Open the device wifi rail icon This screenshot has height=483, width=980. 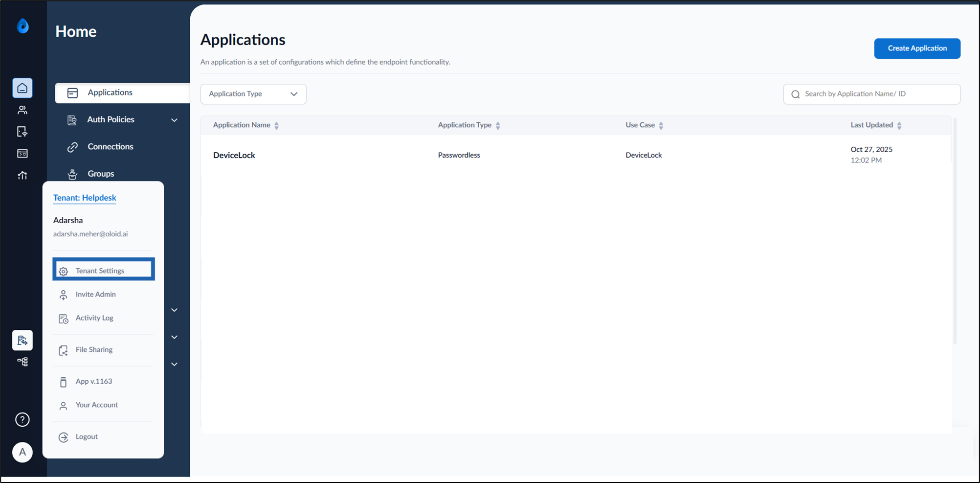pyautogui.click(x=22, y=132)
